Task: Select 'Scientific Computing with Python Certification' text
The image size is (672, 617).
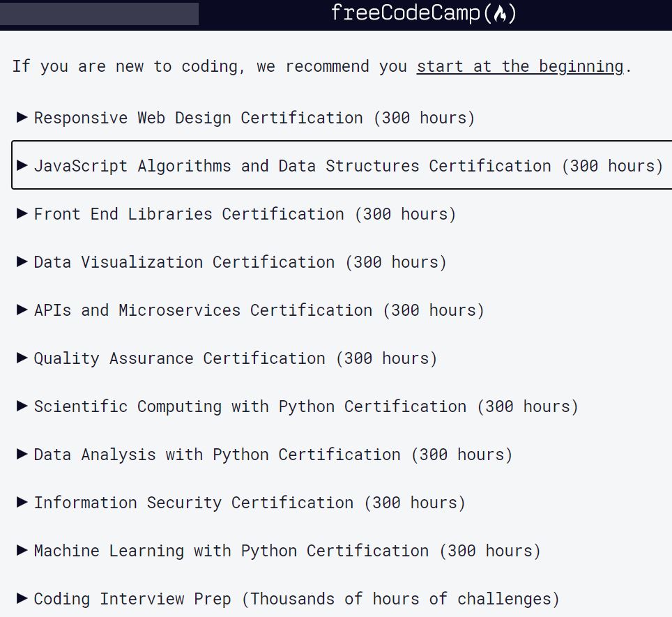Action: pos(250,406)
